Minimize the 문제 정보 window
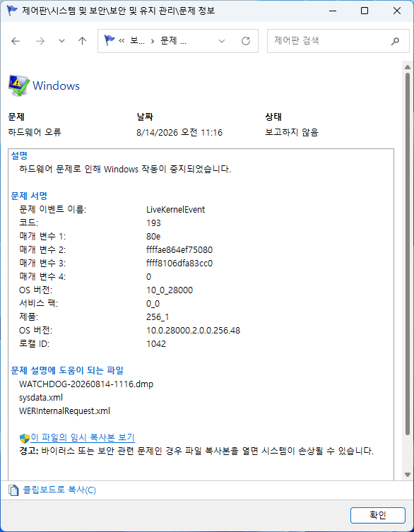This screenshot has width=414, height=532. tap(332, 11)
